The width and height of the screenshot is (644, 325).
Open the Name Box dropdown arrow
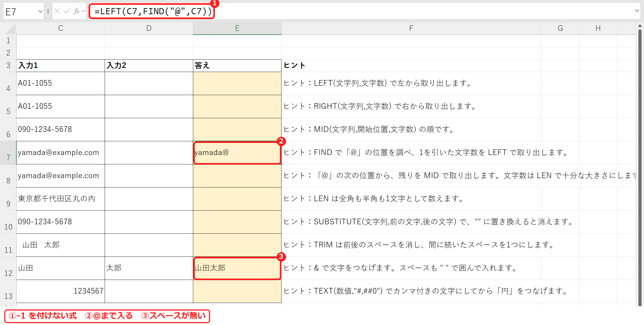(x=40, y=12)
